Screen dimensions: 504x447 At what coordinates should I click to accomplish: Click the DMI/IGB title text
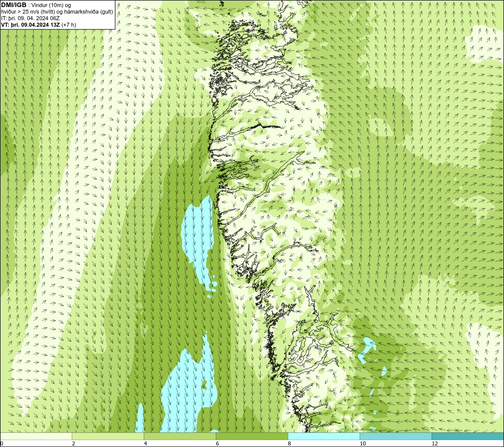pos(14,5)
